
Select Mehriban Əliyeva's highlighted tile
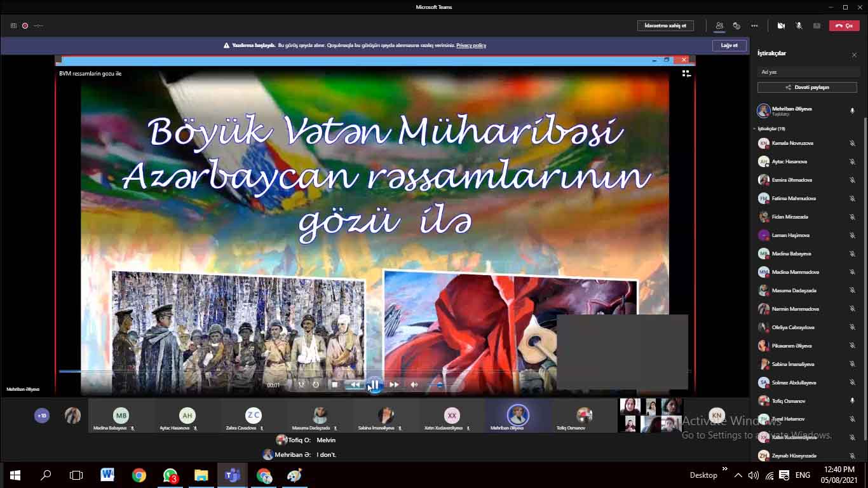[x=518, y=417]
